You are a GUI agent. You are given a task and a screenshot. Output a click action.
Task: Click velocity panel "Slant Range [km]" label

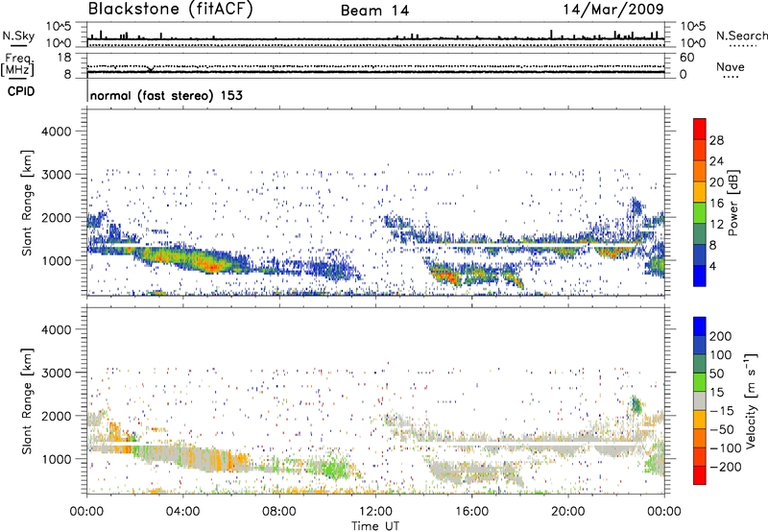(27, 401)
